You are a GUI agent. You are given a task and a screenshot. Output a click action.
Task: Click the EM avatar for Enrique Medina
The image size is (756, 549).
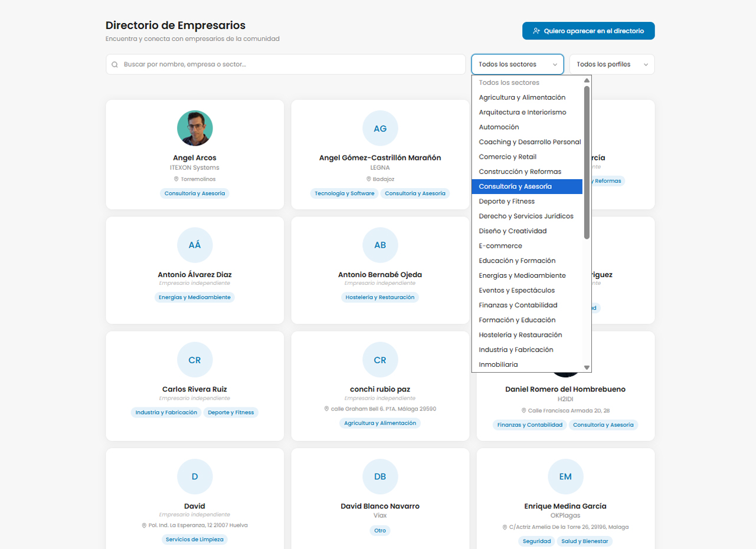tap(565, 476)
